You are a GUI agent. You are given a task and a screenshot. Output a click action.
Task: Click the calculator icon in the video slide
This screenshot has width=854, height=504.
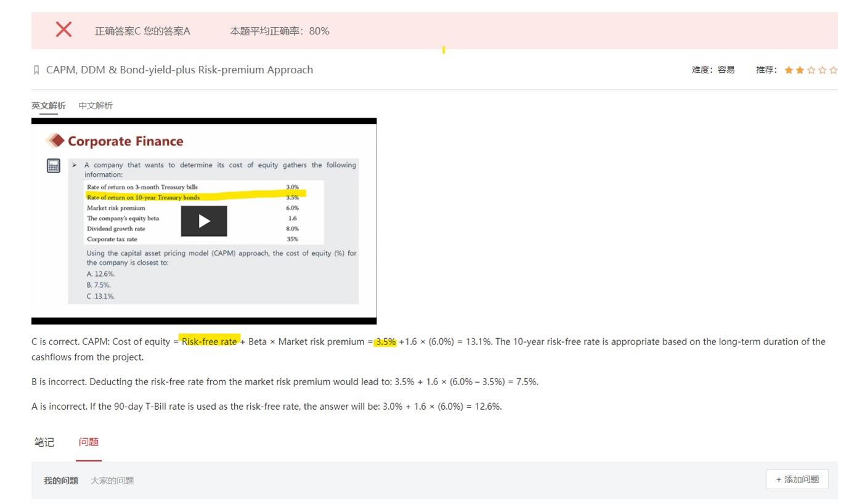pyautogui.click(x=54, y=166)
